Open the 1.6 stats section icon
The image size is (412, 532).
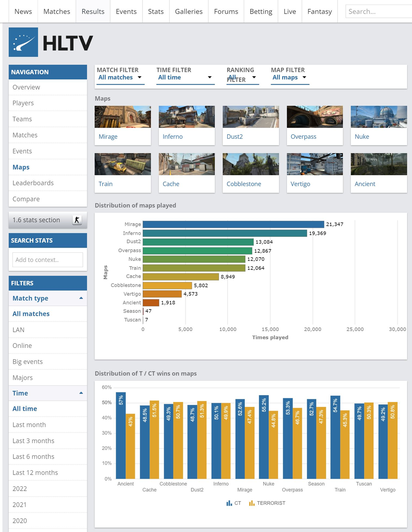77,220
